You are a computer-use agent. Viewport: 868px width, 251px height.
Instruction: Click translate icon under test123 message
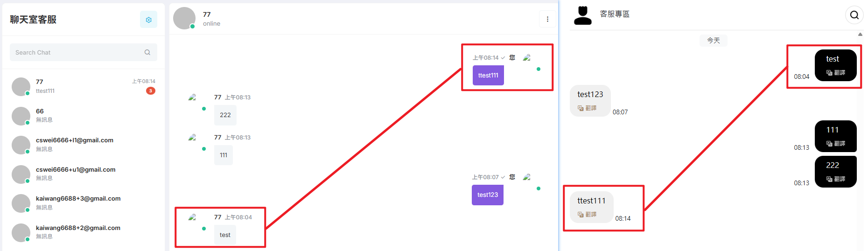tap(581, 108)
